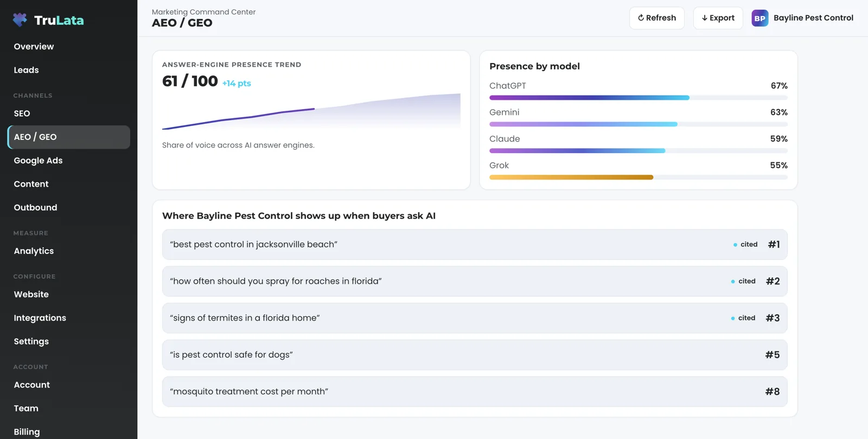Click the #1 rank value
This screenshot has height=439, width=868.
774,245
